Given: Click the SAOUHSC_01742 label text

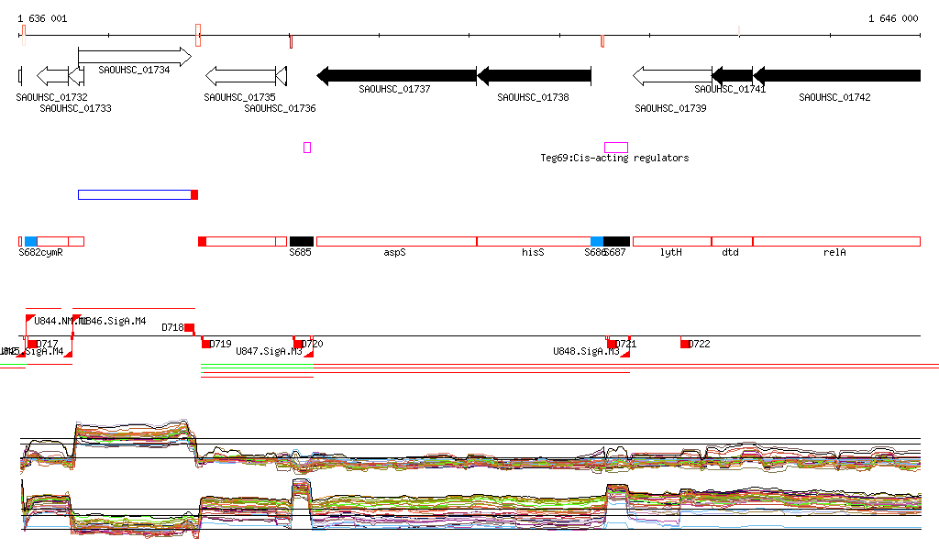Looking at the screenshot, I should (834, 97).
